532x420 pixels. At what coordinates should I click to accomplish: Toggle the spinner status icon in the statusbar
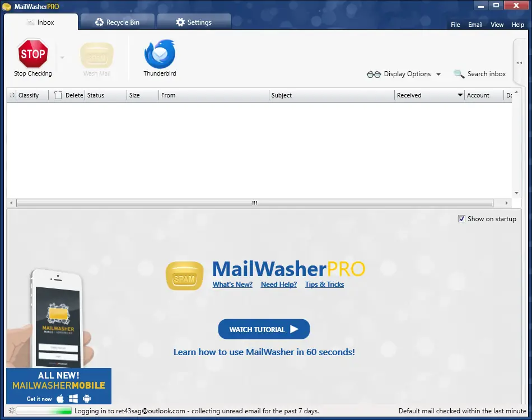click(11, 410)
